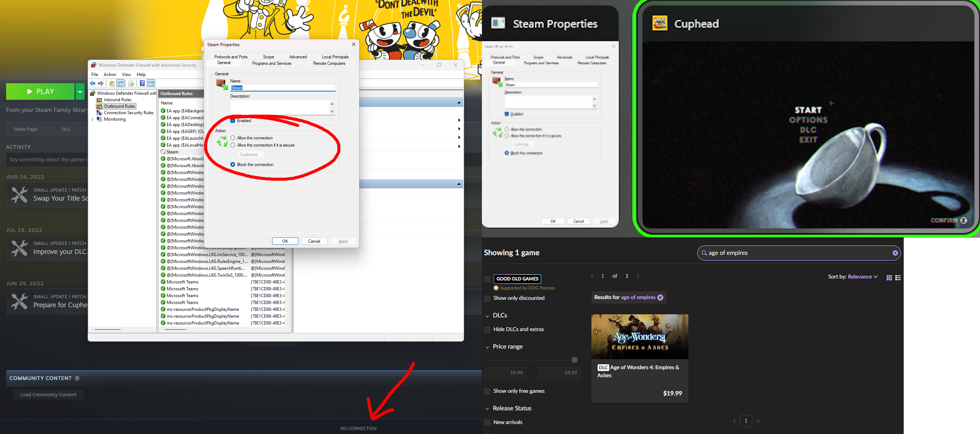The height and width of the screenshot is (434, 980).
Task: Click OK in Steam Properties dialog
Action: pos(285,241)
